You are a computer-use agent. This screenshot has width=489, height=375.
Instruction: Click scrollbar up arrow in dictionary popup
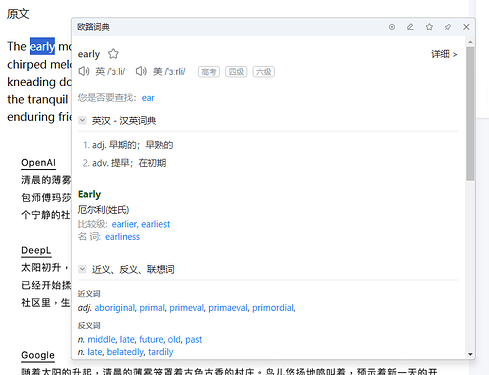pyautogui.click(x=470, y=42)
